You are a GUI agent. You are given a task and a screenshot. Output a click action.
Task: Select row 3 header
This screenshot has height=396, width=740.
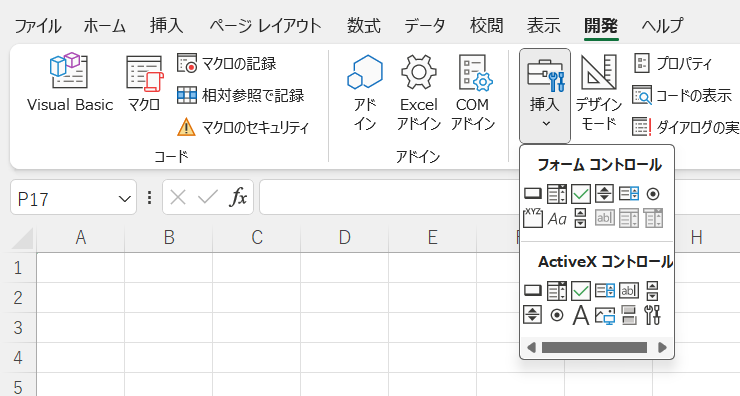[18, 328]
